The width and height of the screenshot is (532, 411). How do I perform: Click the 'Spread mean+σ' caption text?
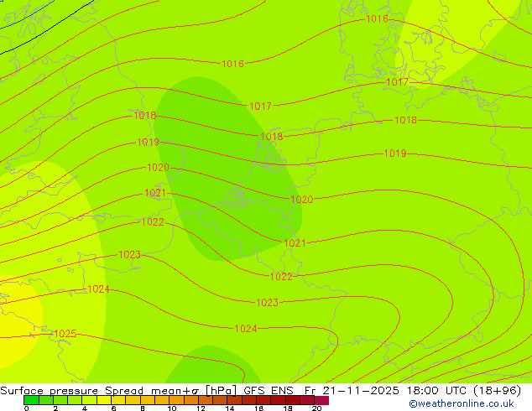(152, 391)
